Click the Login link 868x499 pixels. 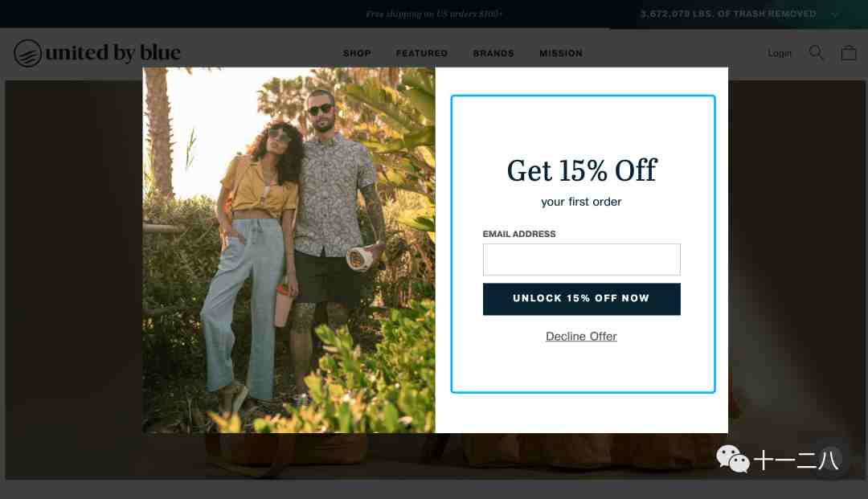point(780,53)
